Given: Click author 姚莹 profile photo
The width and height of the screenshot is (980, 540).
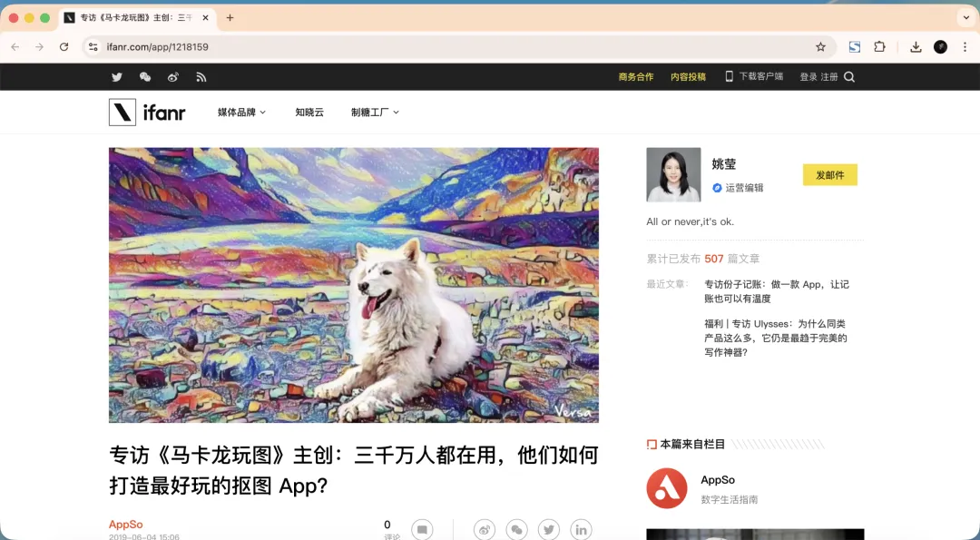Looking at the screenshot, I should pos(673,175).
